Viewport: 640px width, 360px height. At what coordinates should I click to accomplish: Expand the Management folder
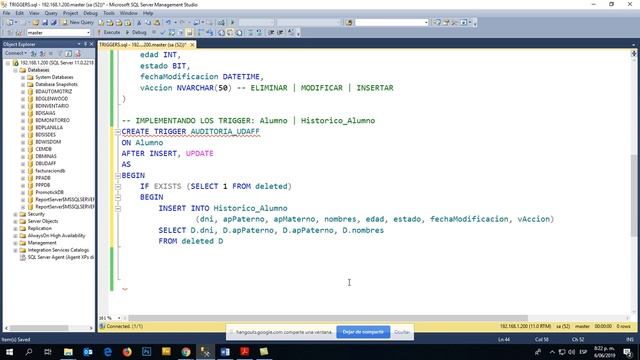point(16,243)
